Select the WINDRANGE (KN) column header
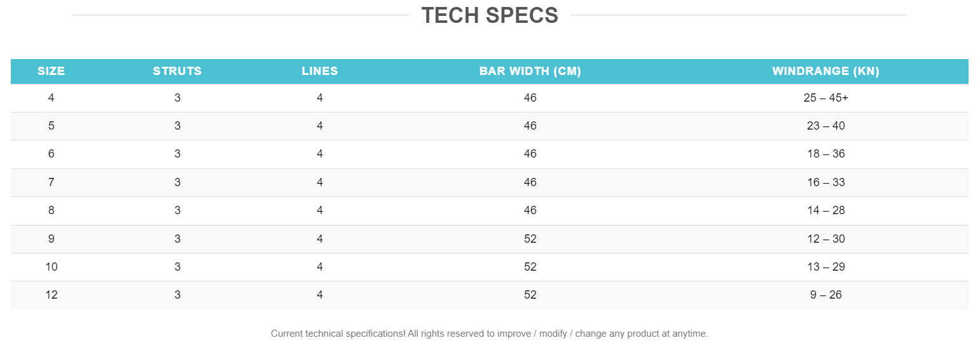Screen dimensions: 980x345 [825, 71]
